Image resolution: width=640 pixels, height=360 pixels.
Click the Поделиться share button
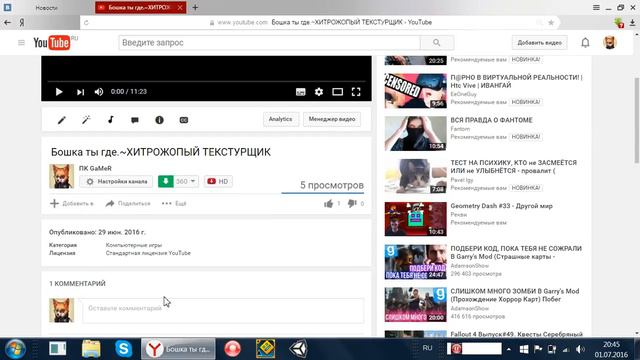pyautogui.click(x=128, y=203)
